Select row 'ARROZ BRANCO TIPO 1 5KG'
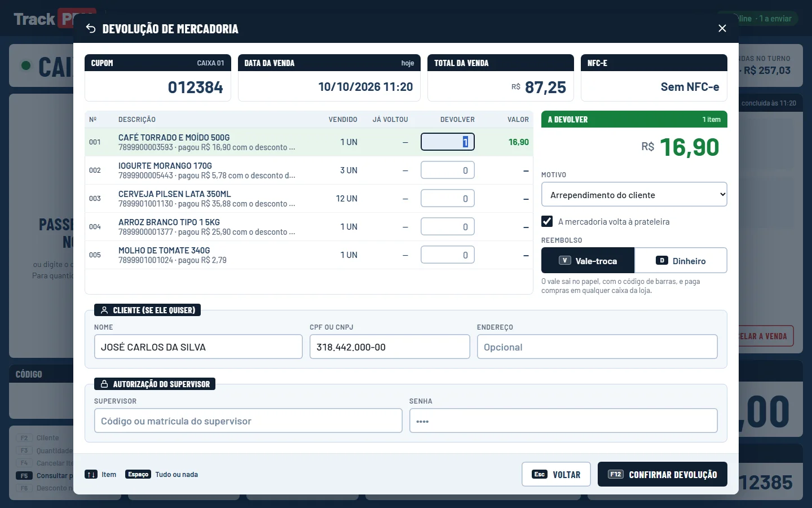 (x=309, y=226)
